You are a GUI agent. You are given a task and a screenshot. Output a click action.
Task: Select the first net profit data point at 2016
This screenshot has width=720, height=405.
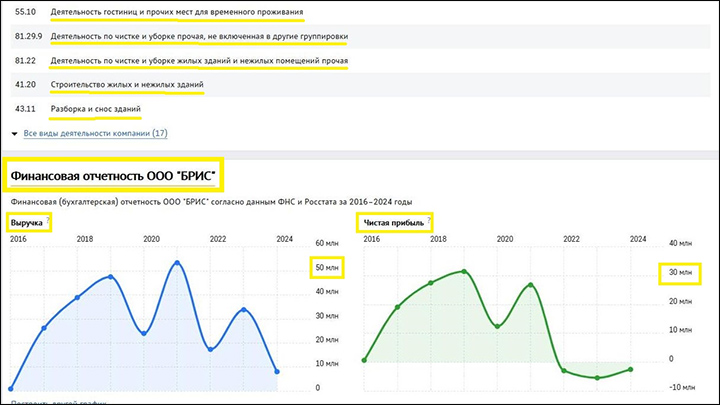click(x=365, y=360)
